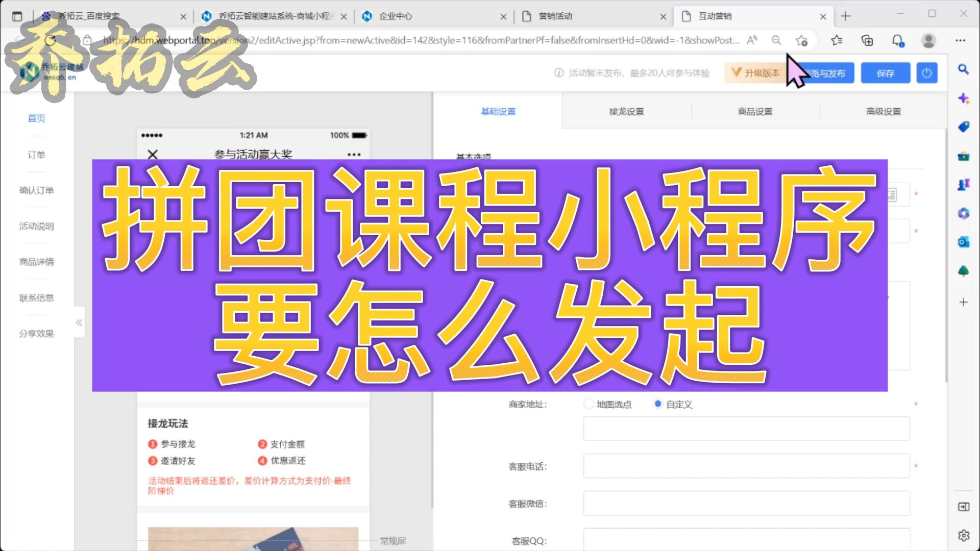Click the Collections icon in browser toolbar

867,40
